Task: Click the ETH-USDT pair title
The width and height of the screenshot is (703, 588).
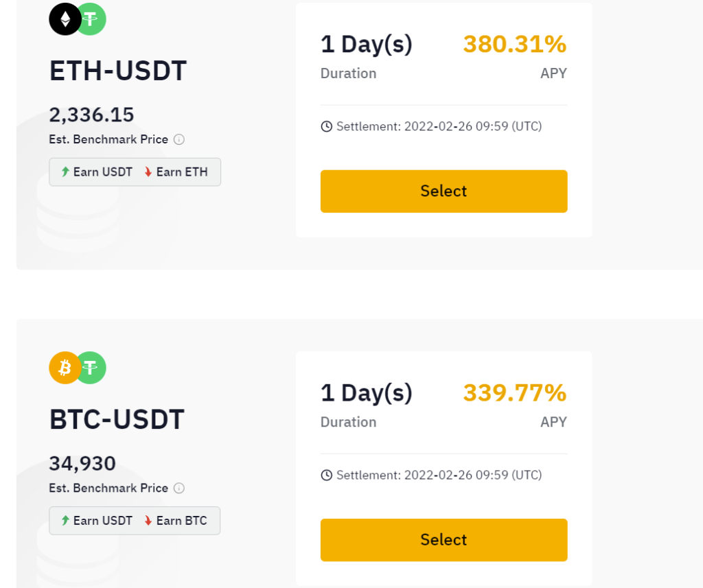Action: click(118, 71)
